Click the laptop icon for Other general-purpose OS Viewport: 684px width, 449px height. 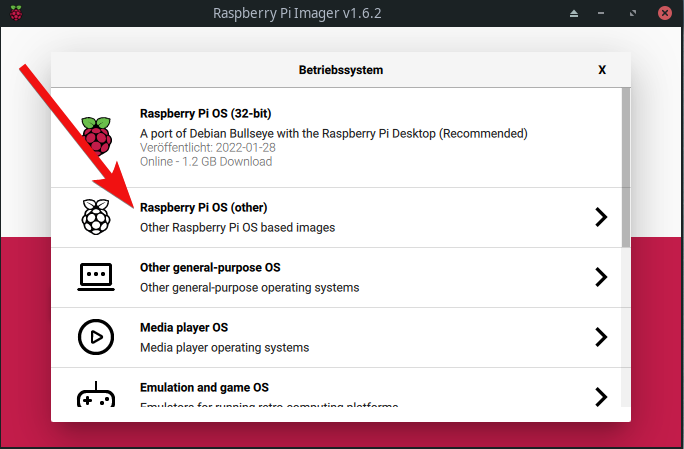pyautogui.click(x=96, y=277)
